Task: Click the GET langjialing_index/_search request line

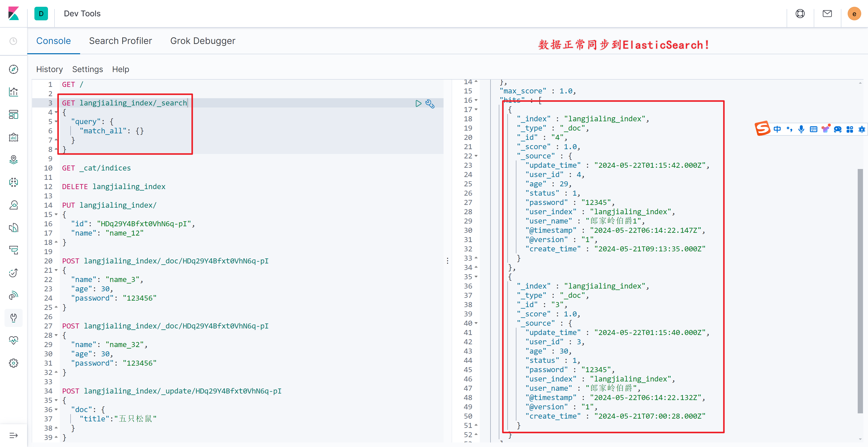Action: 124,103
